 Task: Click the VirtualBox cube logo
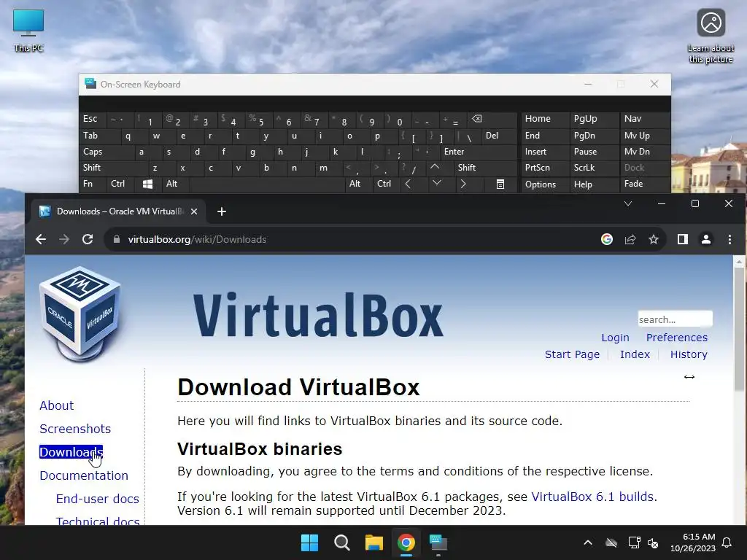click(80, 314)
